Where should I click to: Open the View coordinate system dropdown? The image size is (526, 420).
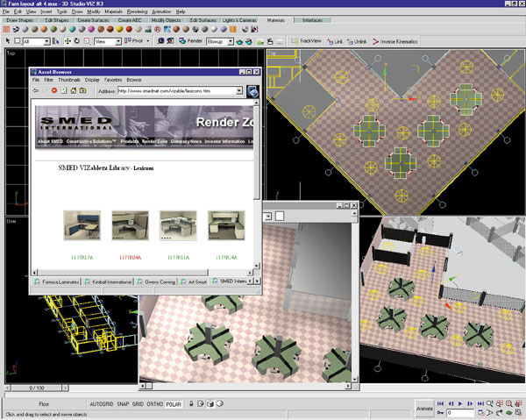tap(118, 41)
